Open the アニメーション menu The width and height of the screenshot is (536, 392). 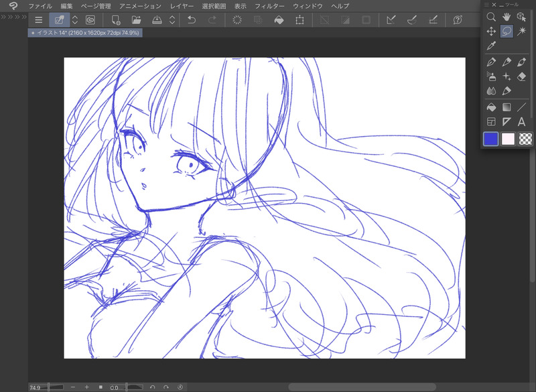pyautogui.click(x=141, y=6)
